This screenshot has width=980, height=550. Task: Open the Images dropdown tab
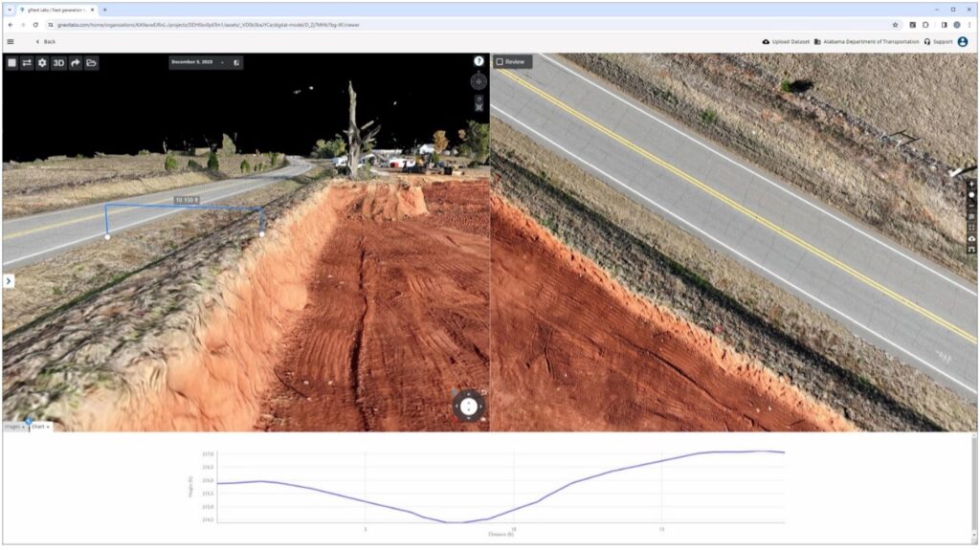(15, 427)
